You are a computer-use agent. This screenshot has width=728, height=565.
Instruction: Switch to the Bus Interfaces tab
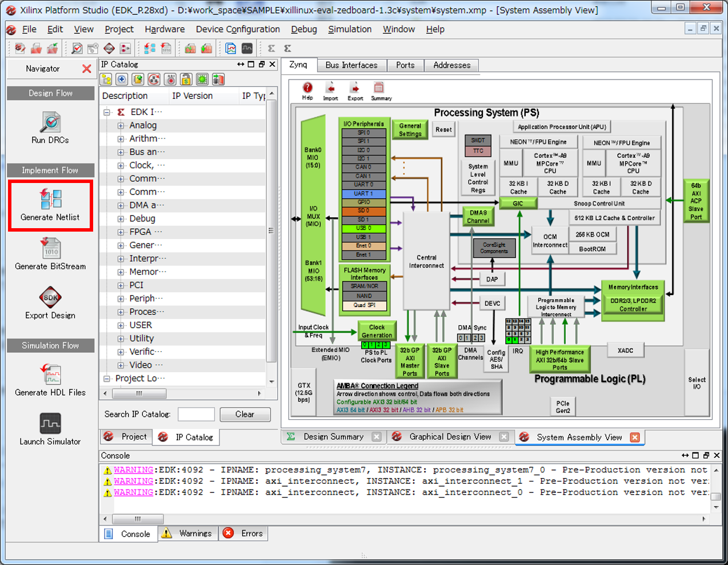pyautogui.click(x=351, y=65)
